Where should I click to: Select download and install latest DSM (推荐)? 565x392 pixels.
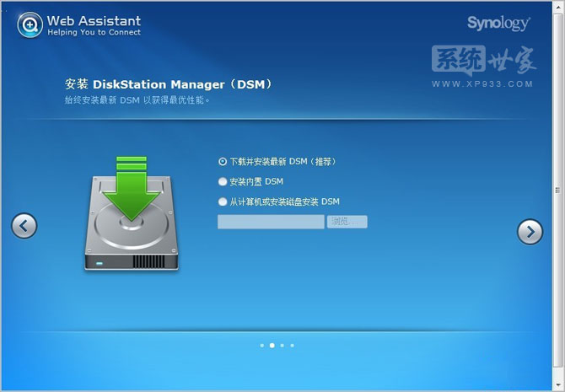(223, 161)
